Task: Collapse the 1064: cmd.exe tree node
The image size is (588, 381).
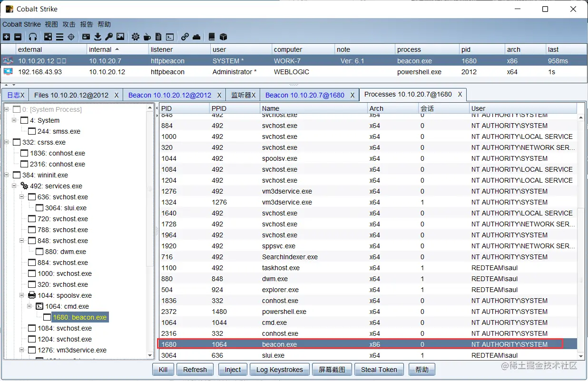Action: (x=29, y=306)
